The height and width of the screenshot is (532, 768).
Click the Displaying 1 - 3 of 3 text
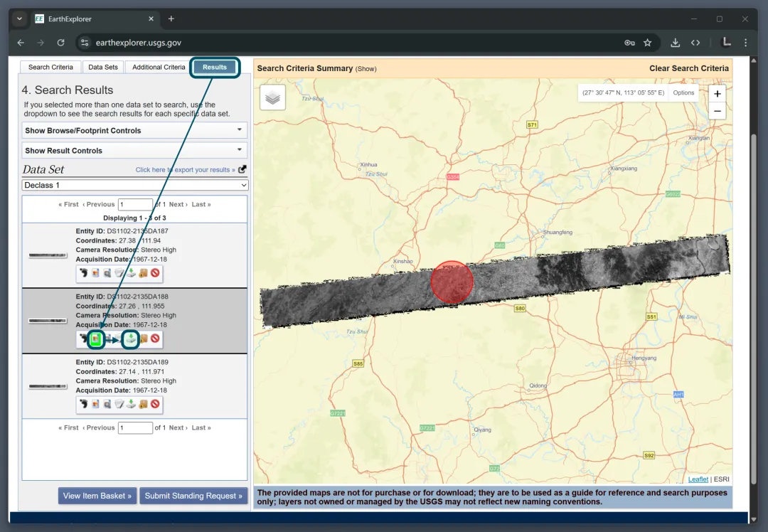[x=134, y=218]
